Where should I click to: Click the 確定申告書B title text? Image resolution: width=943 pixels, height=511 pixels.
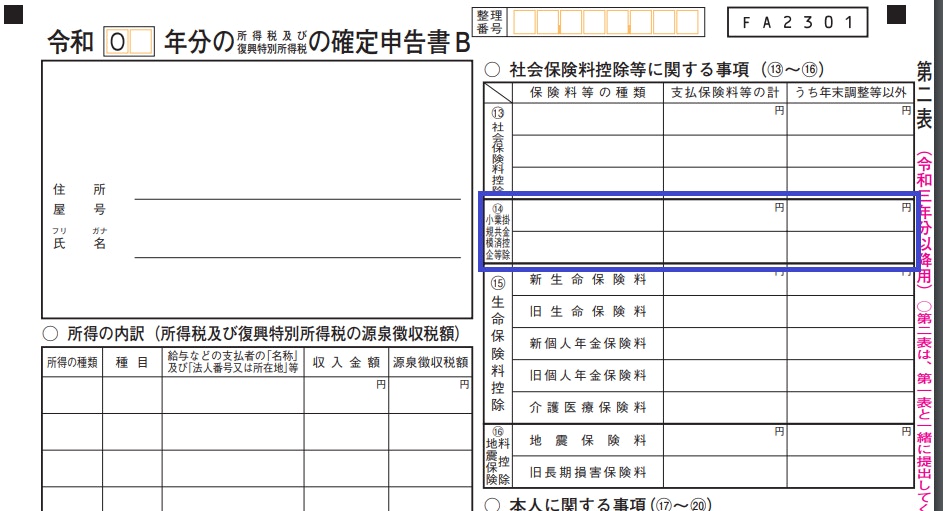(389, 41)
